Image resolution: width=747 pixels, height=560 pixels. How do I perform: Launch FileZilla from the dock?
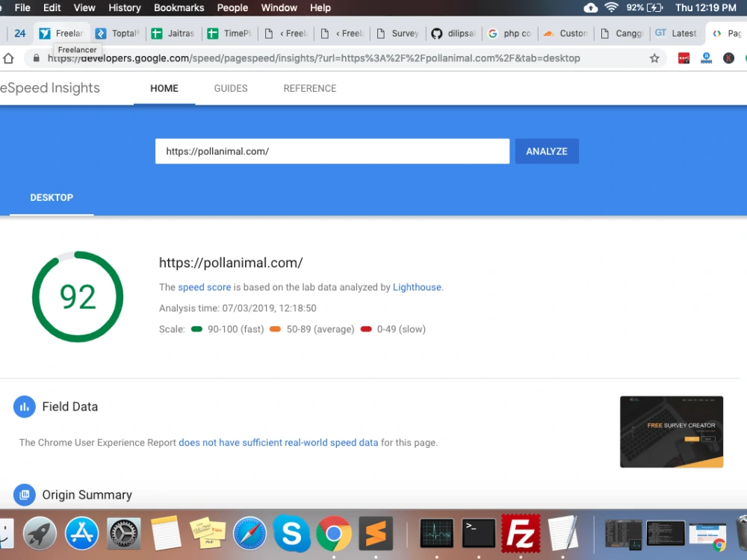point(521,533)
